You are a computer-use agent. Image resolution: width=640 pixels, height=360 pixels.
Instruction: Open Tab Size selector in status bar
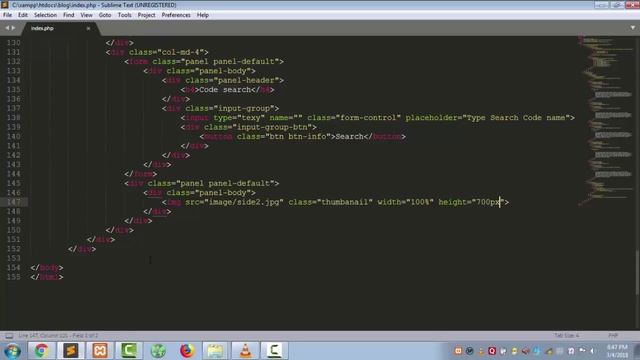[x=567, y=336]
